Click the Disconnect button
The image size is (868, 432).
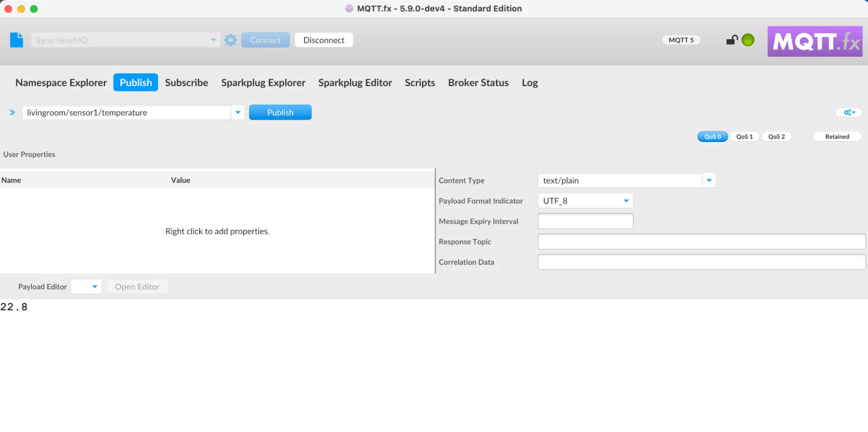click(x=324, y=40)
